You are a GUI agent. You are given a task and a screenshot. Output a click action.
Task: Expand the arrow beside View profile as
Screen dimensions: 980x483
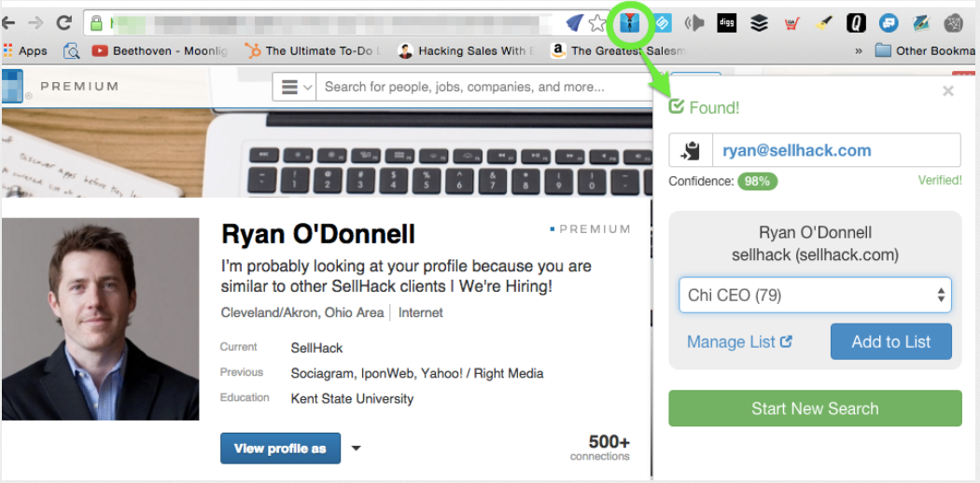tap(356, 448)
